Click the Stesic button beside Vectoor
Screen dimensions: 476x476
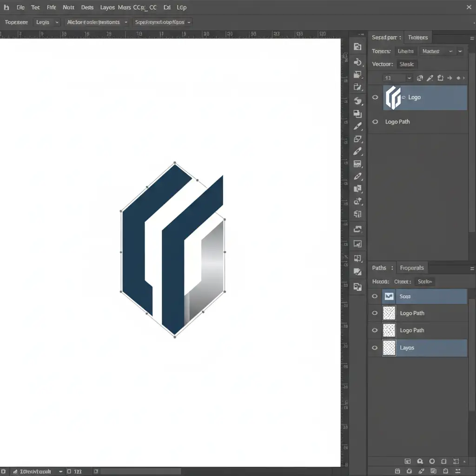coord(407,64)
